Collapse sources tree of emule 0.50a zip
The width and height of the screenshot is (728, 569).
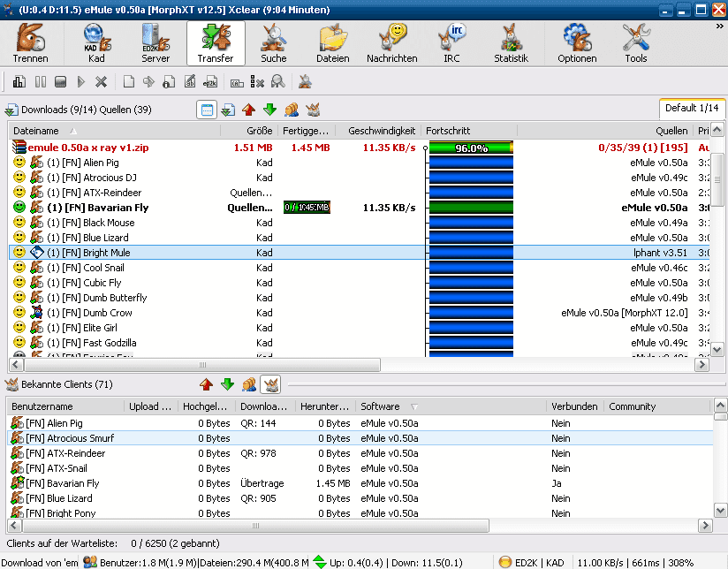[425, 148]
